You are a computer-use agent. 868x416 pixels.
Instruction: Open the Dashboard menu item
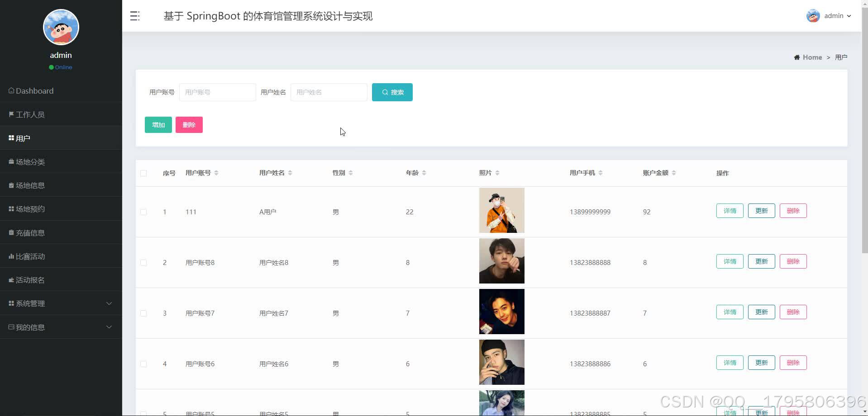[x=61, y=90]
